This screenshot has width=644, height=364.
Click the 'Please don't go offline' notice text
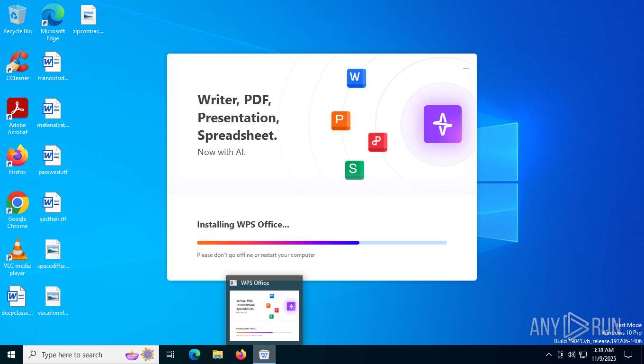tap(256, 255)
